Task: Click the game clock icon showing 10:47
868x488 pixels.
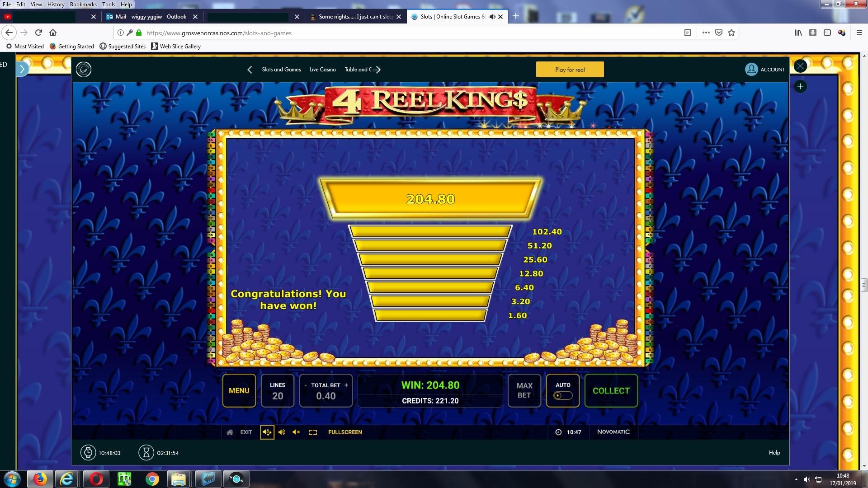Action: pyautogui.click(x=558, y=432)
